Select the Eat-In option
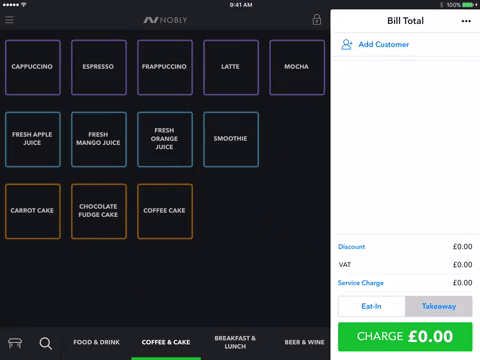 point(372,306)
